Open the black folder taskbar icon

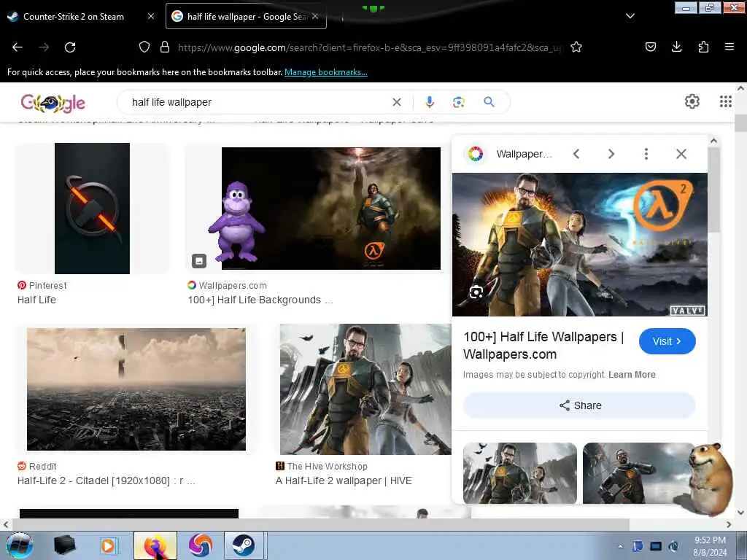(64, 545)
